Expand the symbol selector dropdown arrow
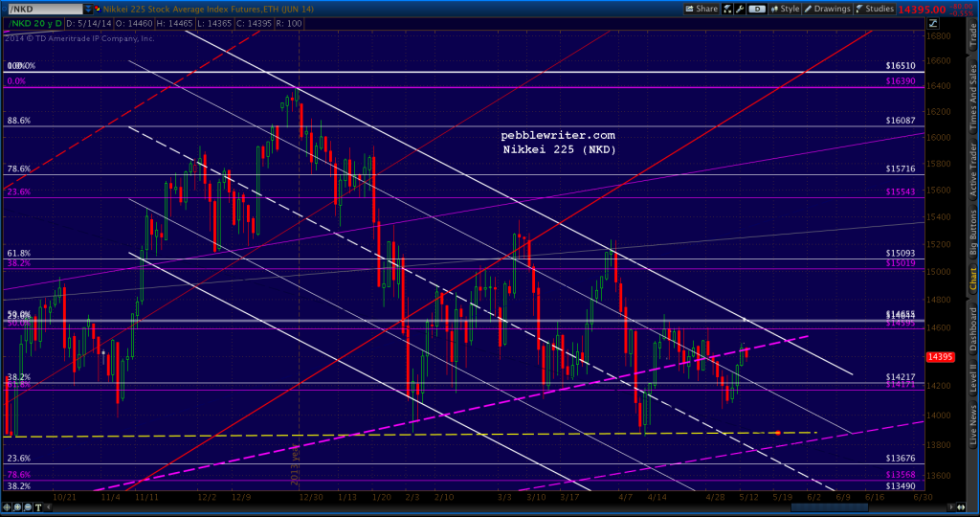This screenshot has height=517, width=980. 88,9
